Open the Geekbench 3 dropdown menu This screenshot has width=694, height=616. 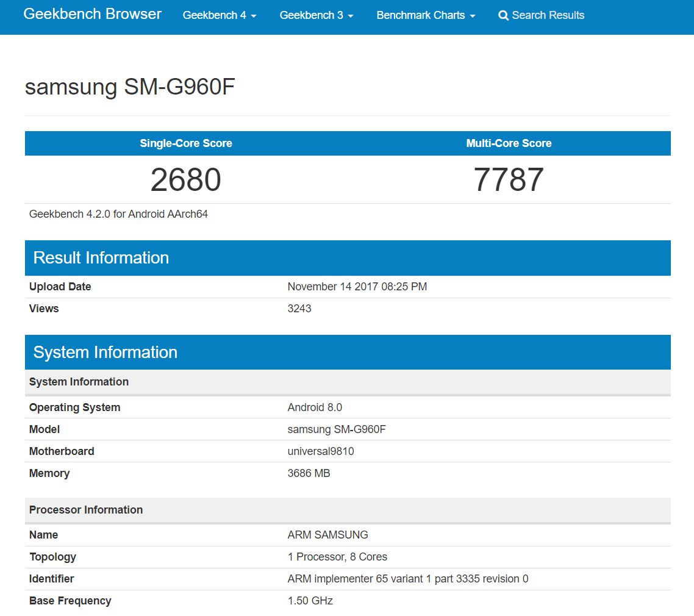coord(317,15)
